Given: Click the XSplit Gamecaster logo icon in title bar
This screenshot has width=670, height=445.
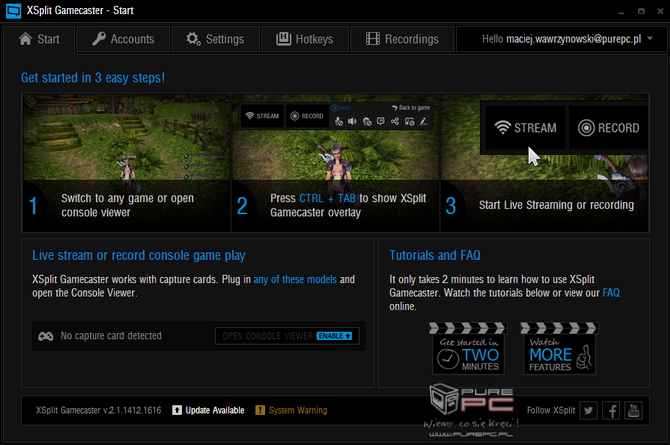Looking at the screenshot, I should point(13,11).
